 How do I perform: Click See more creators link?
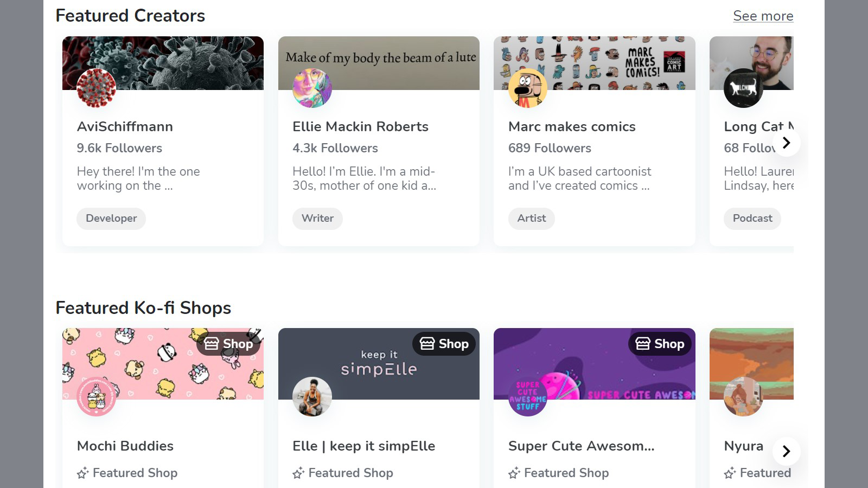click(763, 16)
